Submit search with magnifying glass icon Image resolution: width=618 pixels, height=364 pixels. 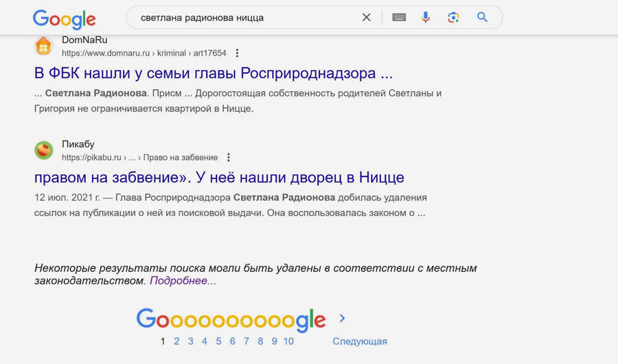[482, 17]
